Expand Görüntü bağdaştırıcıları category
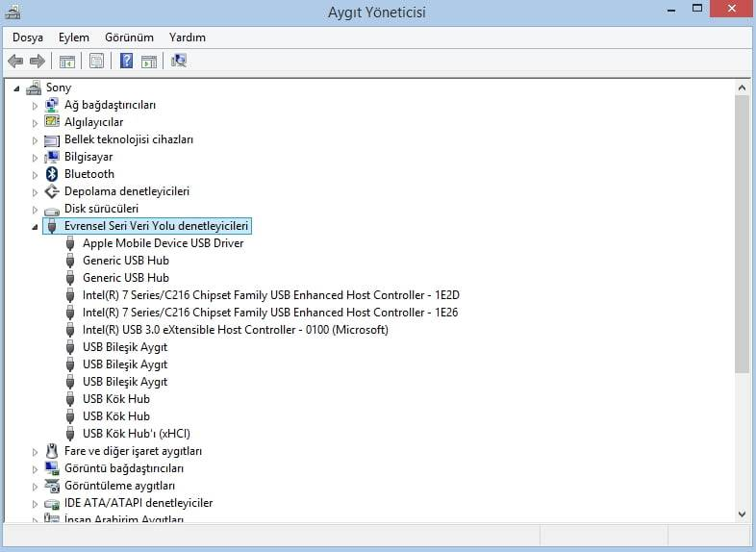The image size is (756, 552). (36, 469)
